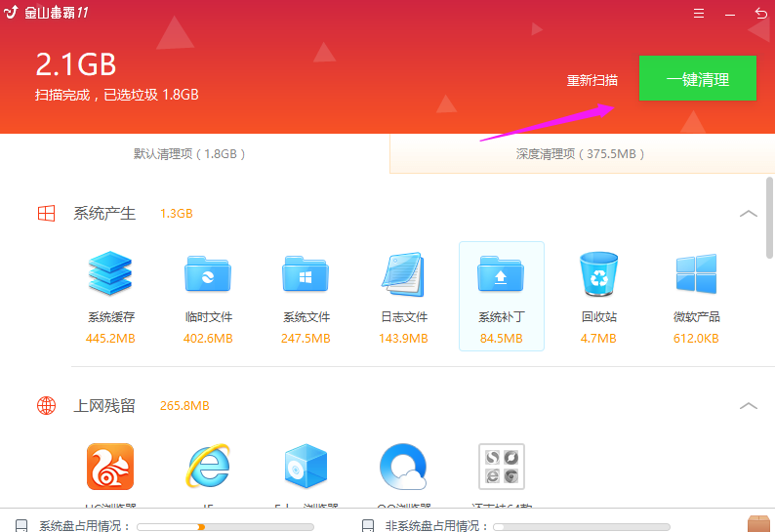Click the 回收站 recycle bin icon
Image resolution: width=775 pixels, height=532 pixels.
click(x=598, y=274)
